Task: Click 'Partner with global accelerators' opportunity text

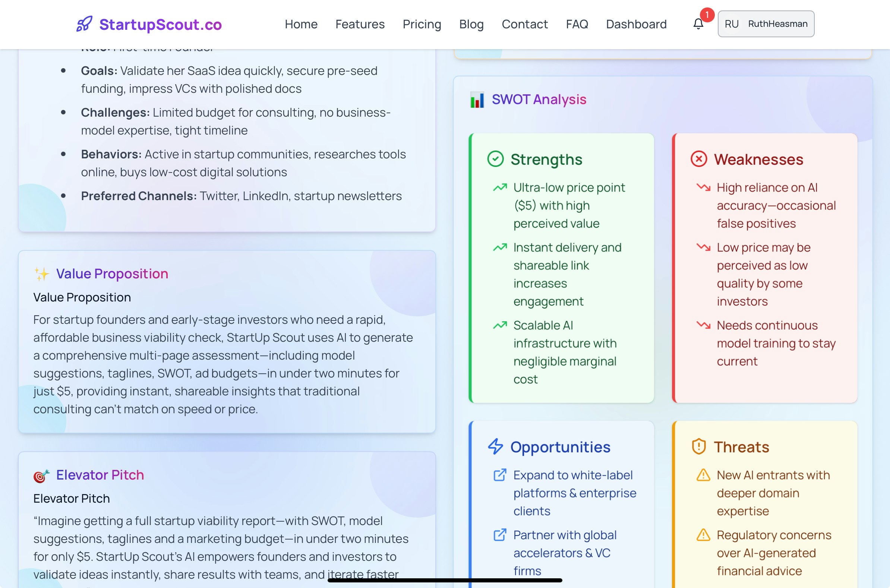Action: pos(565,553)
